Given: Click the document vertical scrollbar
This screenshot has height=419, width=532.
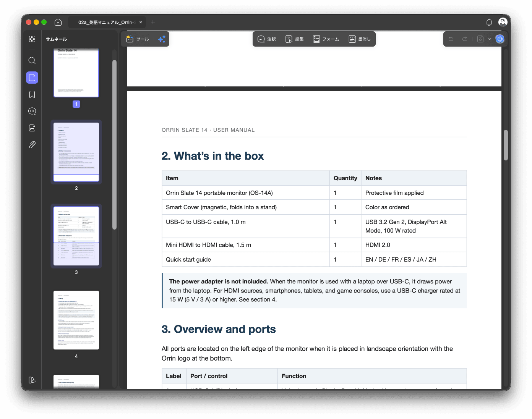Looking at the screenshot, I should [x=506, y=145].
